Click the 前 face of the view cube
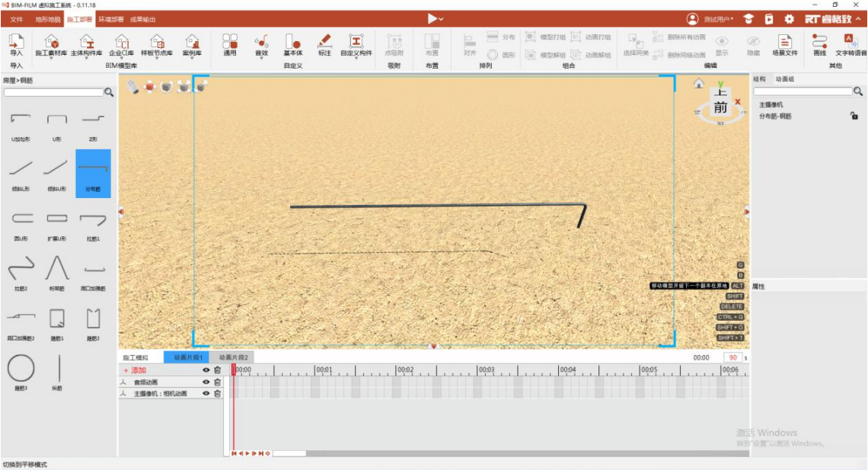 pos(720,107)
